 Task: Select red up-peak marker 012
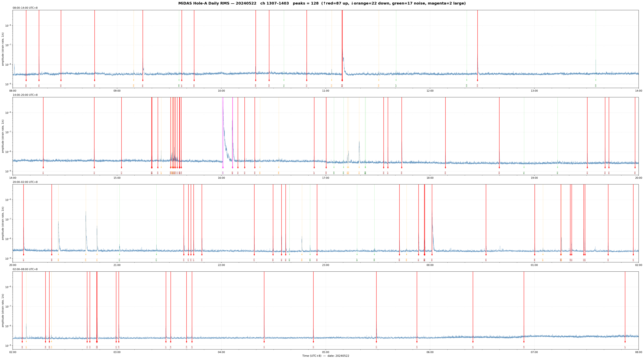(306, 80)
